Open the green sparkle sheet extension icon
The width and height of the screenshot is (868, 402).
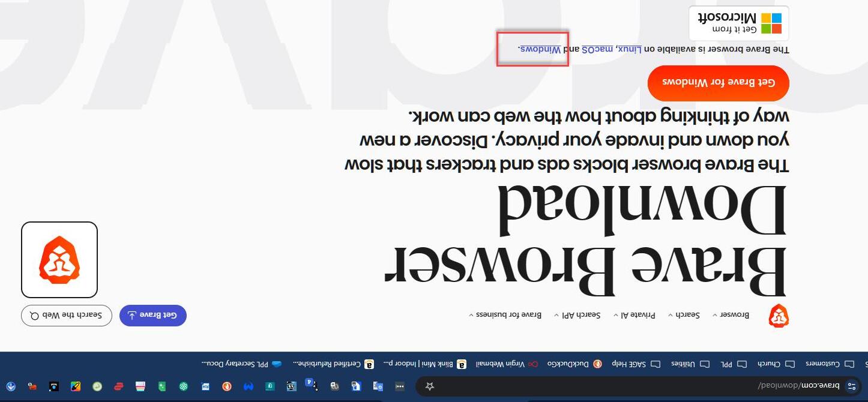pos(162,386)
